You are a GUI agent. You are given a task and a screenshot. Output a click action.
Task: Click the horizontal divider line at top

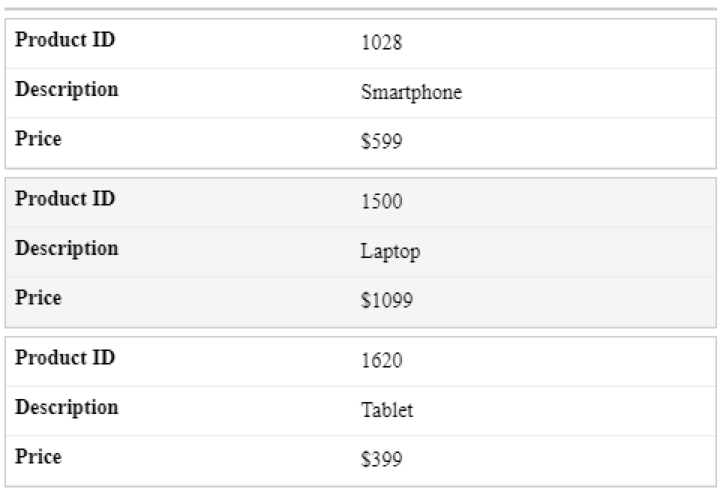[361, 9]
